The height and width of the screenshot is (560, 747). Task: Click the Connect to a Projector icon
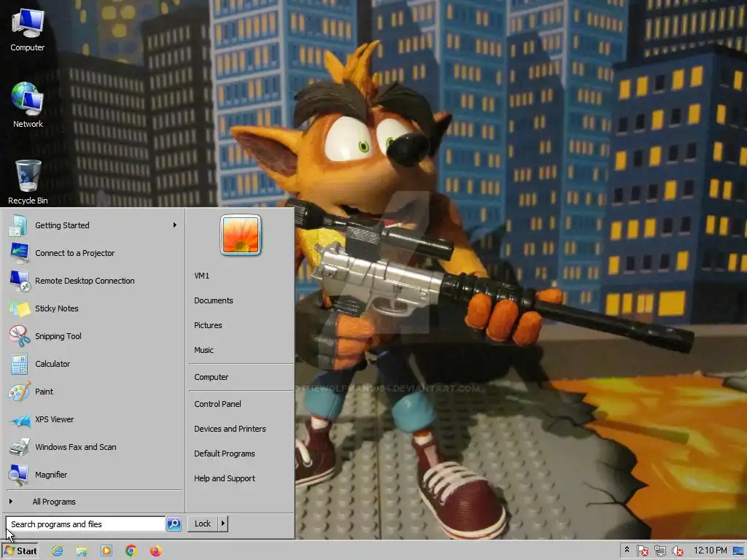tap(18, 253)
